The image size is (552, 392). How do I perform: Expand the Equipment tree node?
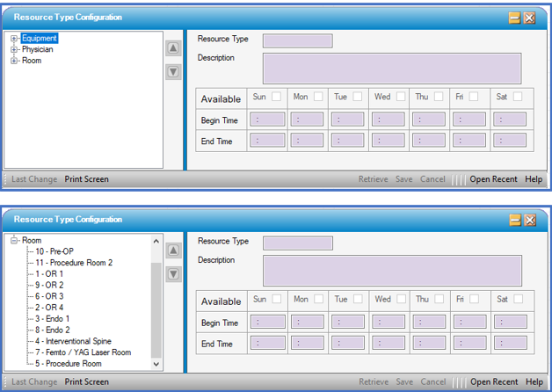pos(14,39)
